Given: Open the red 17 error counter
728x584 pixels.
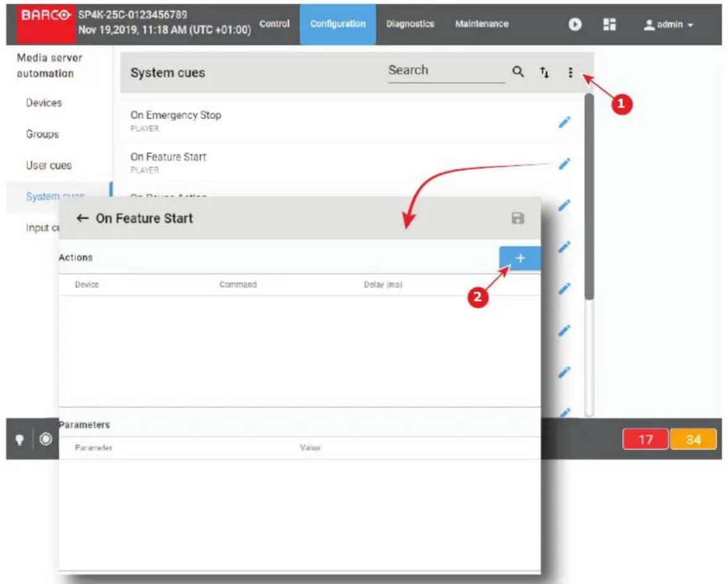Looking at the screenshot, I should [x=645, y=440].
